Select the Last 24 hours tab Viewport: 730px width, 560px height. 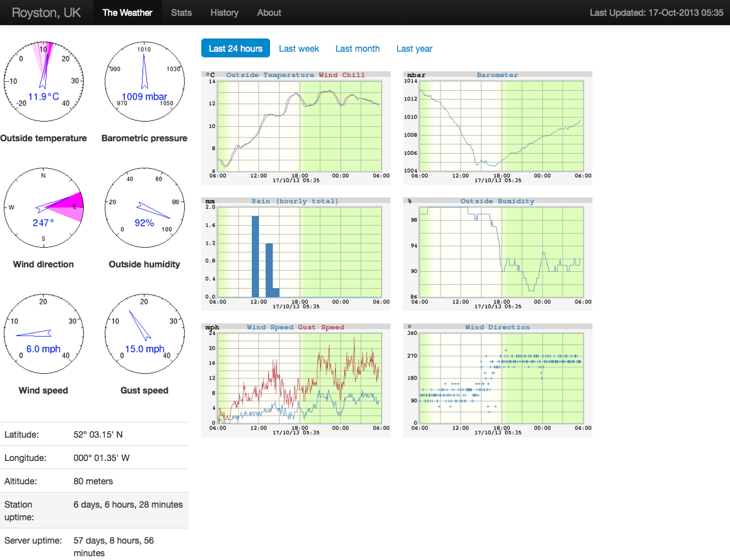coord(235,49)
